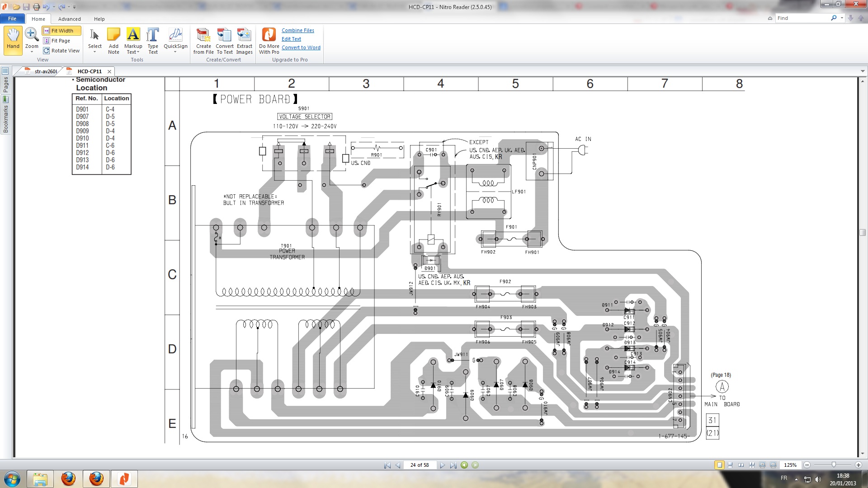Open the Advanced ribbon tab
Image resolution: width=868 pixels, height=488 pixels.
69,19
